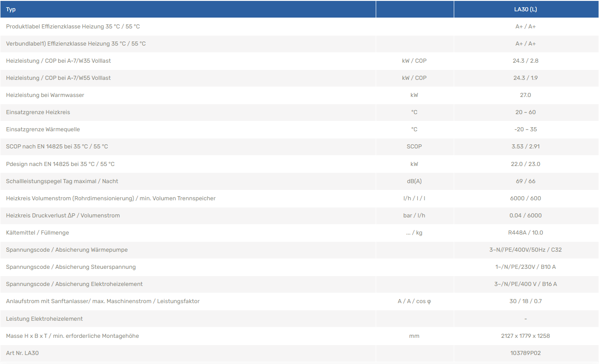
Task: Click the 'SCOP' unit cell
Action: 414,147
